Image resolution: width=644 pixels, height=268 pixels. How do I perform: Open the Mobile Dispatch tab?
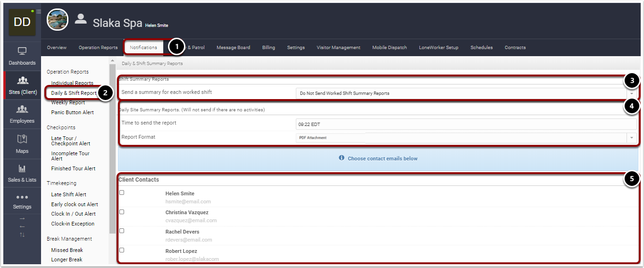coord(390,48)
